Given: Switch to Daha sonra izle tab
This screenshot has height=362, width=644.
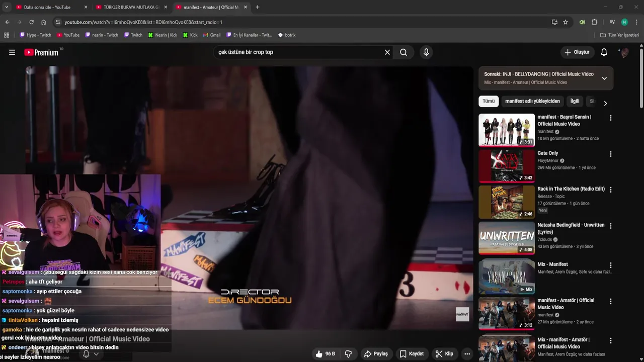Looking at the screenshot, I should click(50, 7).
